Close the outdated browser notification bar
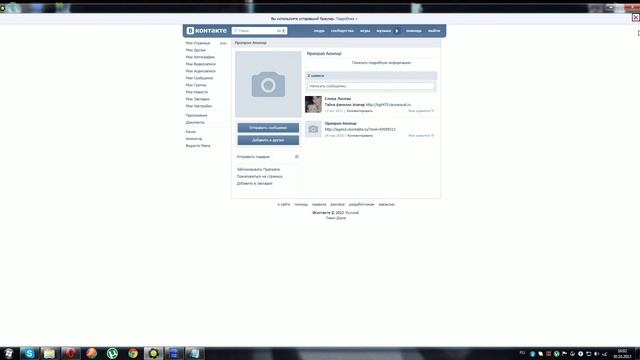Viewport: 640px width, 360px height. [x=636, y=17]
